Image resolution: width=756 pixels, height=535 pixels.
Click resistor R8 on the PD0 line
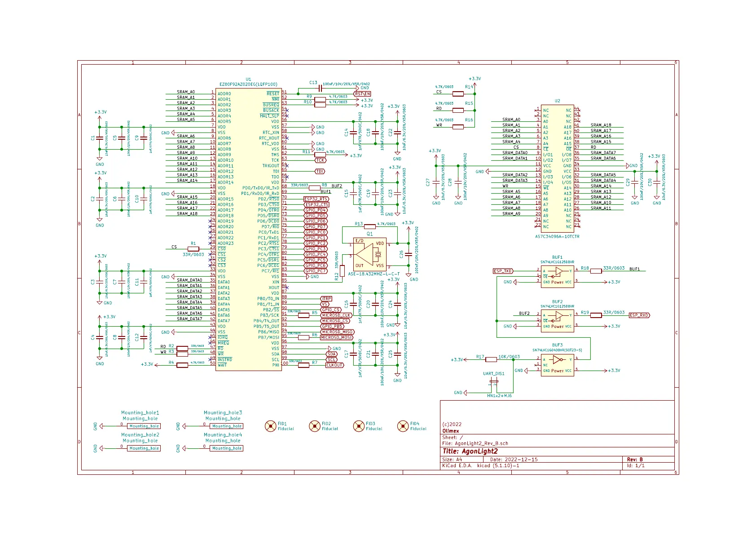click(315, 188)
